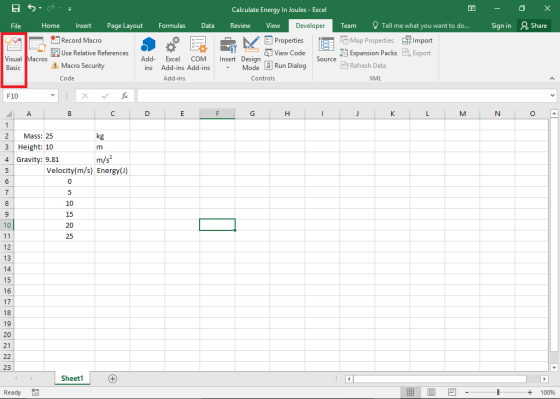
Task: Start Record Macro
Action: [x=76, y=40]
